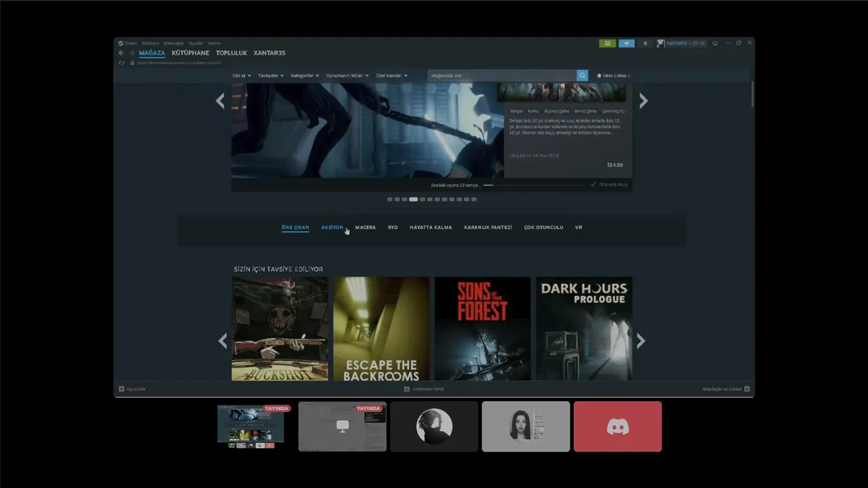Screen dimensions: 868x488
Task: Open the Dark Hours Prologue game card
Action: (x=584, y=329)
